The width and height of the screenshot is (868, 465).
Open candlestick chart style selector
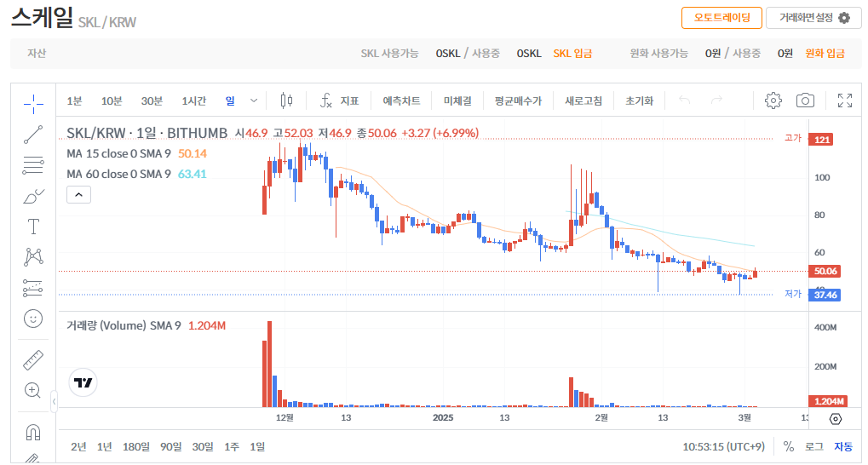(286, 100)
